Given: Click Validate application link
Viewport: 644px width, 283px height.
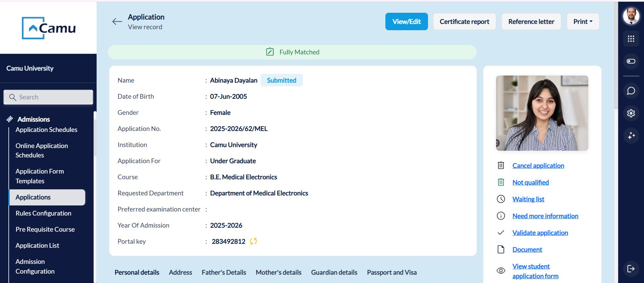Looking at the screenshot, I should 540,233.
